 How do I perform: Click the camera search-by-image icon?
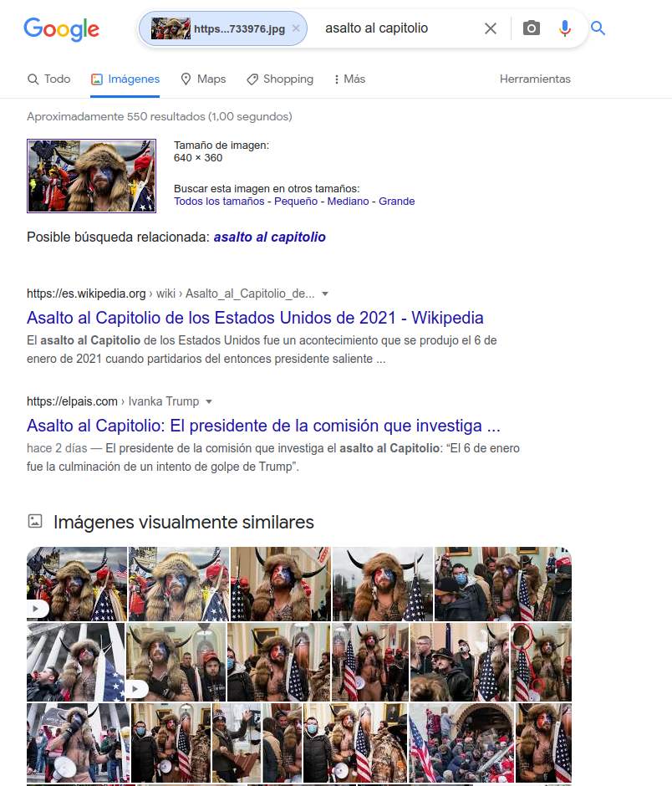(532, 28)
